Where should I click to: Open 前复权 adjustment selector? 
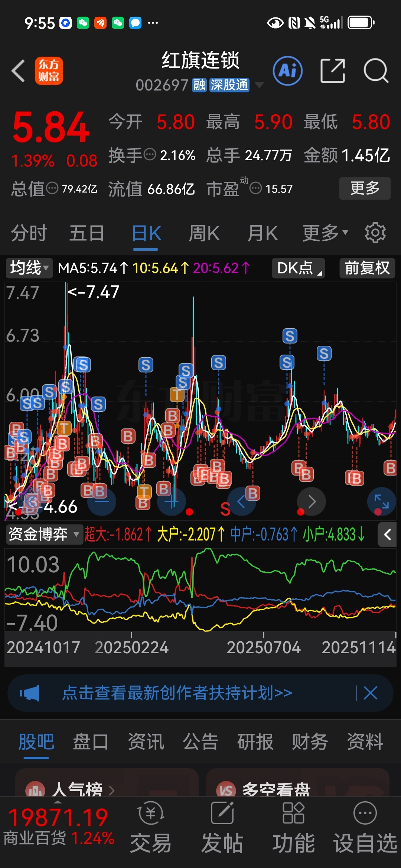point(367,268)
